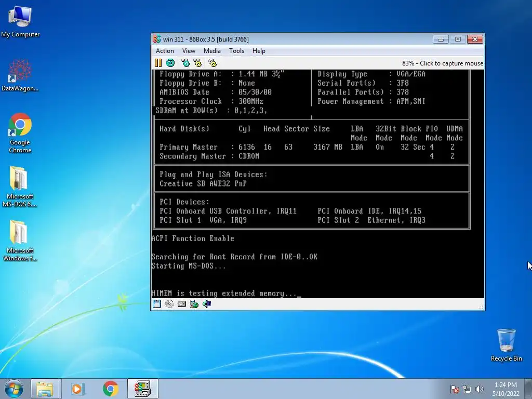Close the 86Box window
Viewport: 532px width, 399px height.
(x=475, y=39)
